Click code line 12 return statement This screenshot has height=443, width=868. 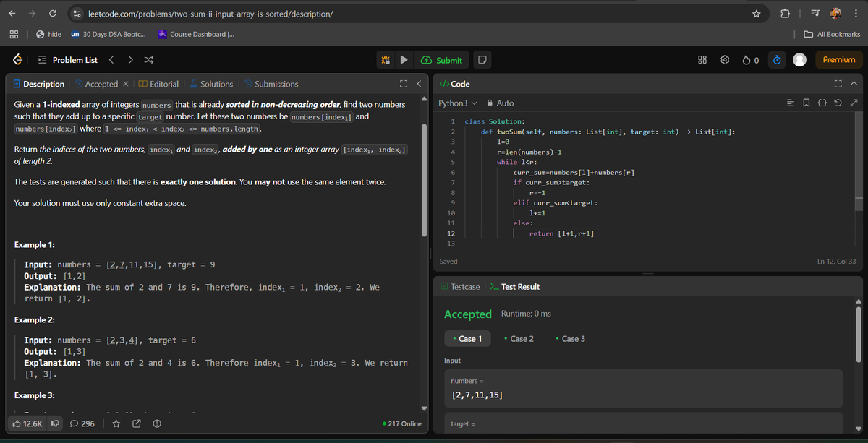point(561,233)
